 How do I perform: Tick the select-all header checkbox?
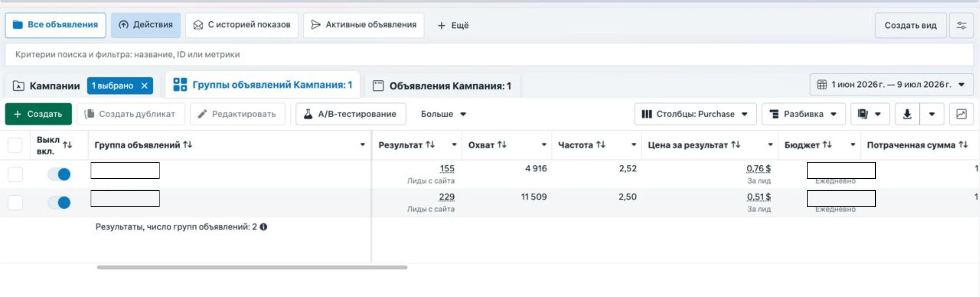tap(15, 145)
